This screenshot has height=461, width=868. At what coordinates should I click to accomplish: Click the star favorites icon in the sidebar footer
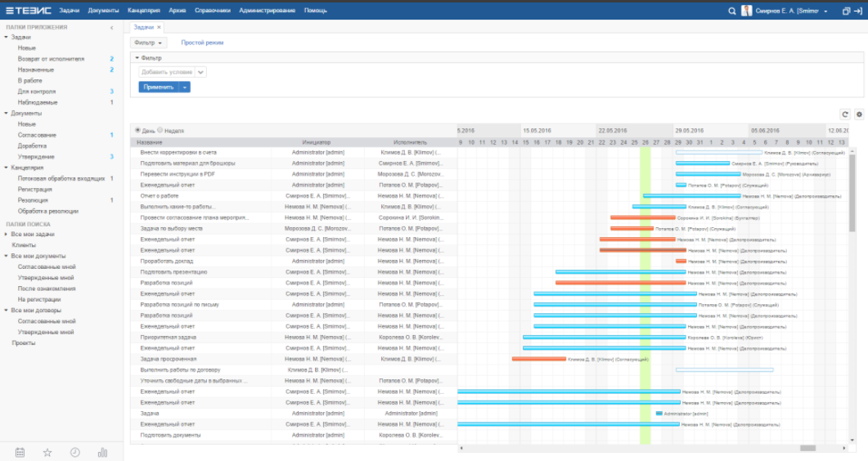coord(47,452)
